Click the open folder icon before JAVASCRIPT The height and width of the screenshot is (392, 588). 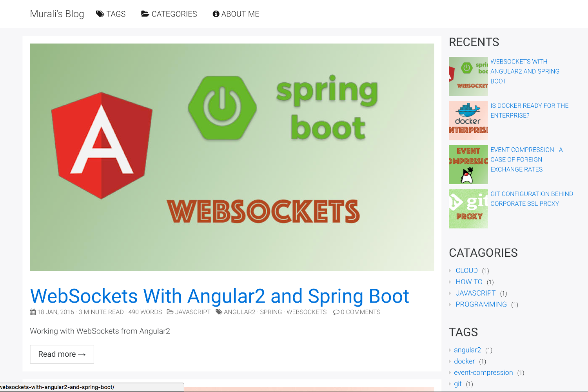(170, 312)
